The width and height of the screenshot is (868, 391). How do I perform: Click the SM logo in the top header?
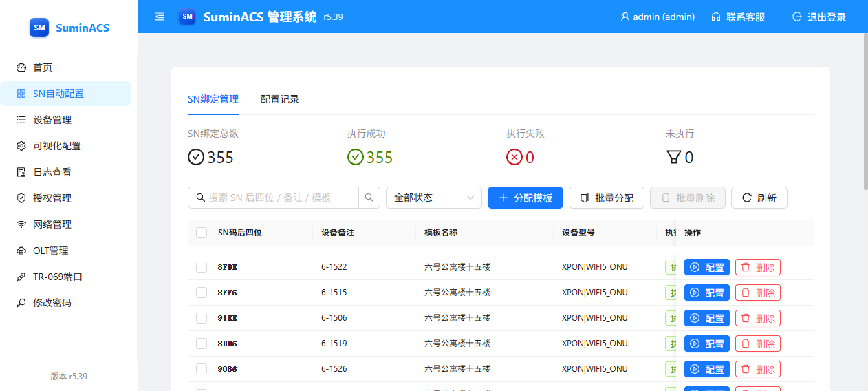tap(187, 17)
